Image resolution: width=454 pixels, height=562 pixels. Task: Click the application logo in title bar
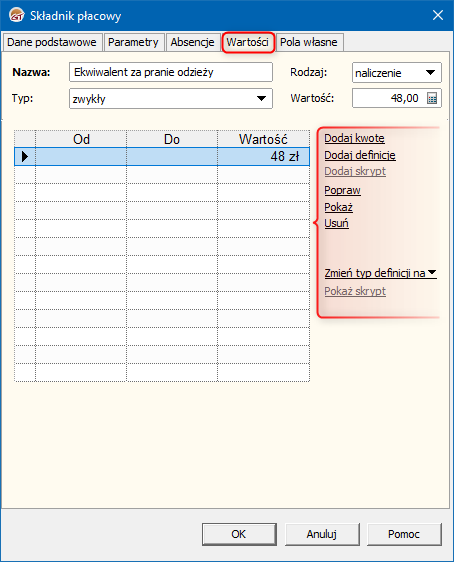pos(16,15)
